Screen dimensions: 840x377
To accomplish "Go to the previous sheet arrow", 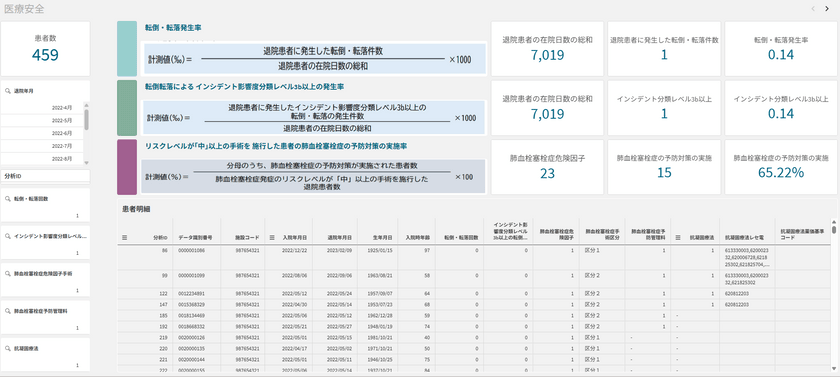I will 813,9.
